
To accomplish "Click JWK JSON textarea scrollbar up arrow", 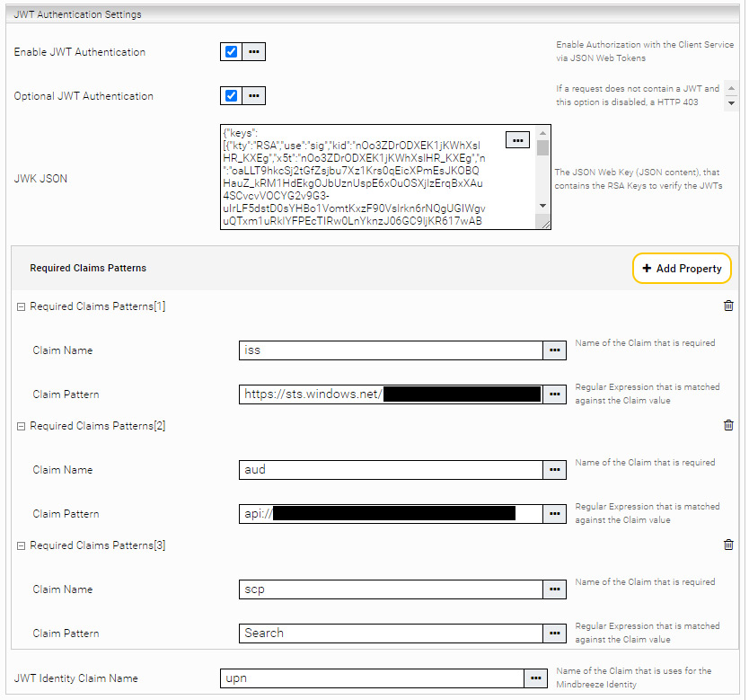I will [x=542, y=133].
